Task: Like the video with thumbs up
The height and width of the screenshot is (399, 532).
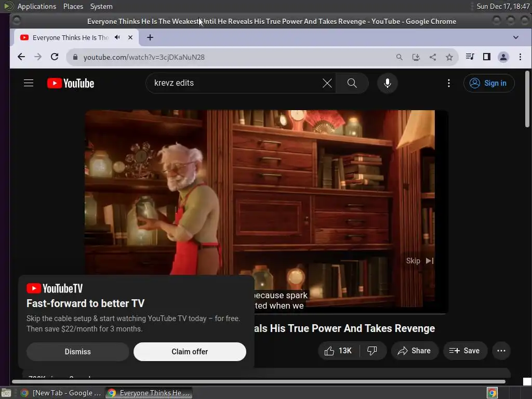Action: pos(338,351)
